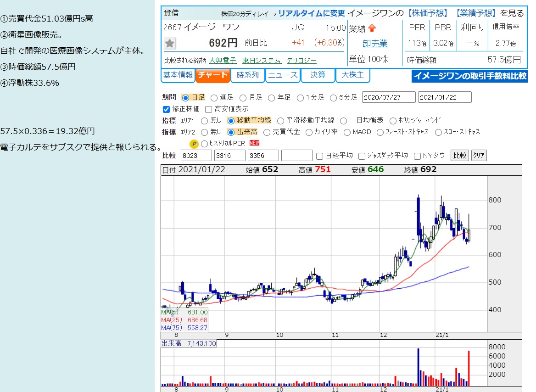
Task: Check the 日経平均 comparison checkbox
Action: pyautogui.click(x=319, y=157)
